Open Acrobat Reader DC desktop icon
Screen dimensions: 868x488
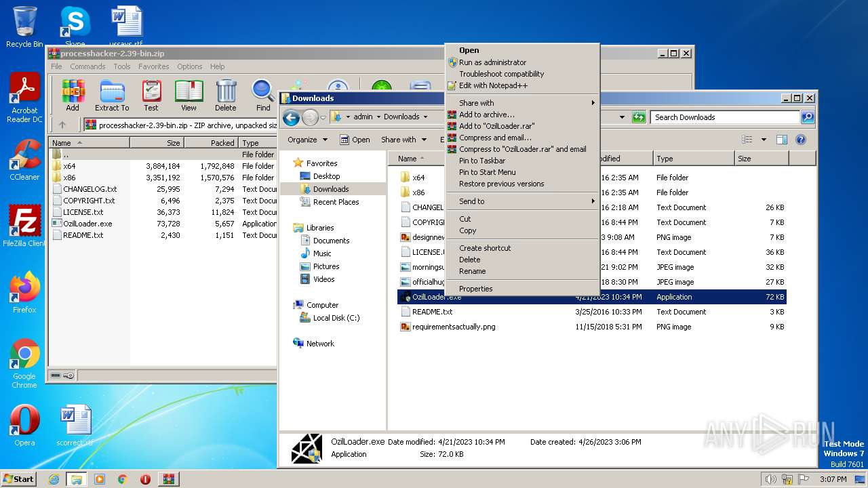tap(24, 98)
